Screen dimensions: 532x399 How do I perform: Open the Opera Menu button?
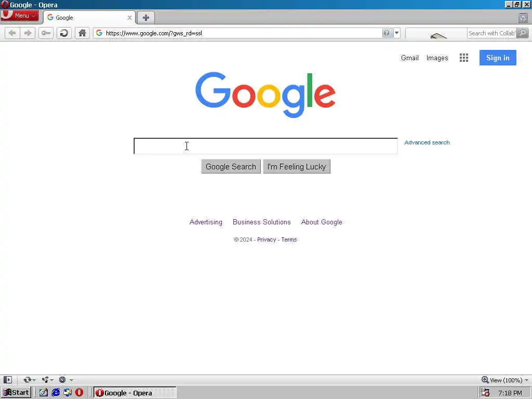pos(19,16)
